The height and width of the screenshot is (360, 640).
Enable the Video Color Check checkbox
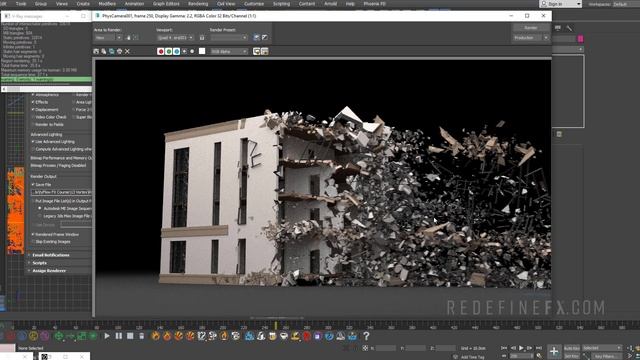click(33, 117)
